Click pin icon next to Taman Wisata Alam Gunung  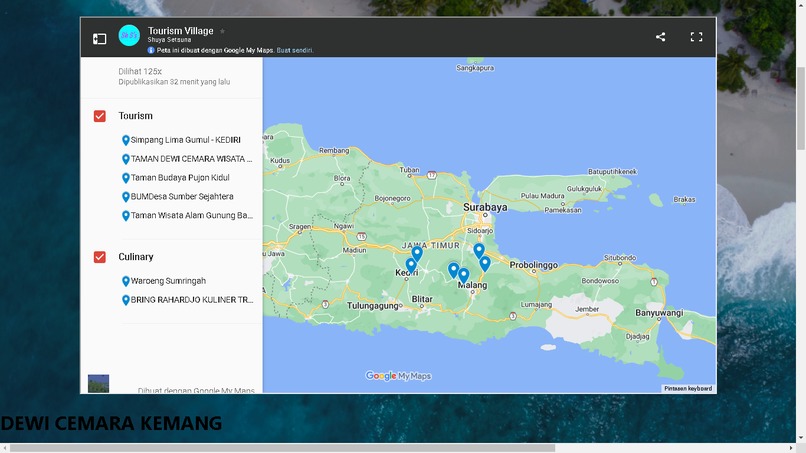click(125, 215)
